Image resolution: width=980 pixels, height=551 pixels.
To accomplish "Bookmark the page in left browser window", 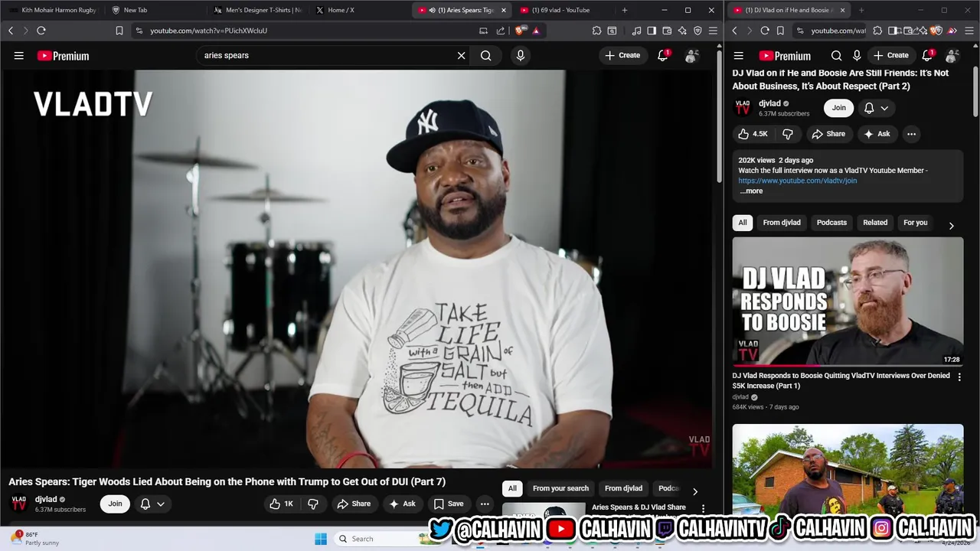I will [119, 31].
